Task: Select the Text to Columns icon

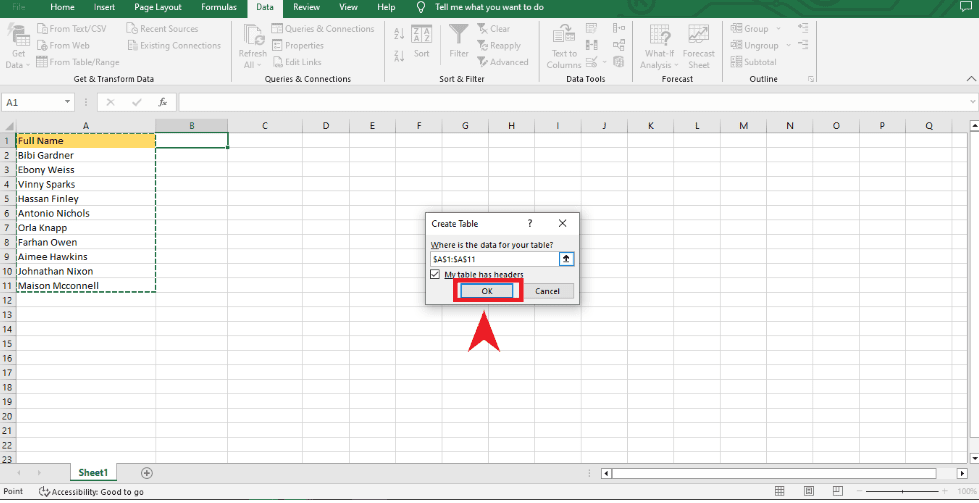Action: pyautogui.click(x=564, y=40)
